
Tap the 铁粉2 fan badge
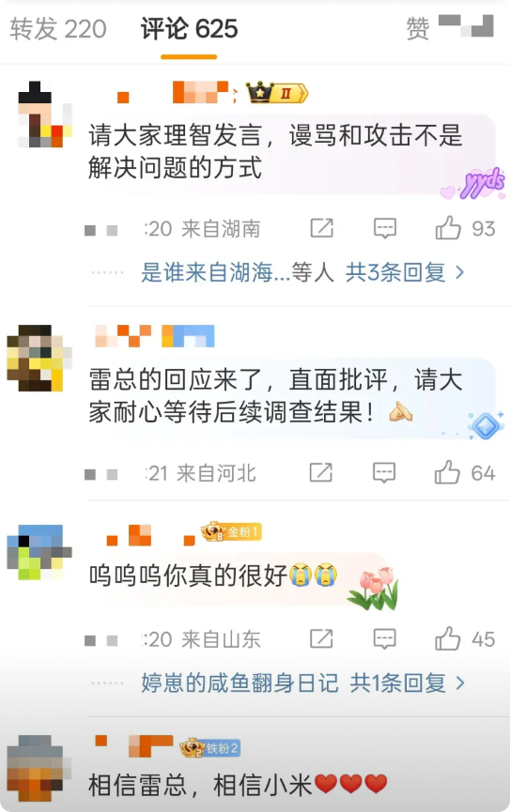tap(210, 748)
